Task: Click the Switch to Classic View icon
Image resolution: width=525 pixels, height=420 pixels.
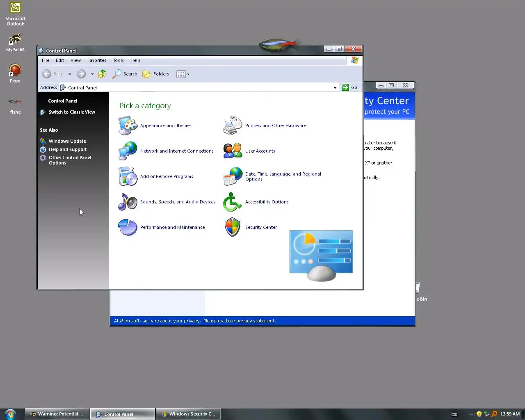Action: (43, 112)
